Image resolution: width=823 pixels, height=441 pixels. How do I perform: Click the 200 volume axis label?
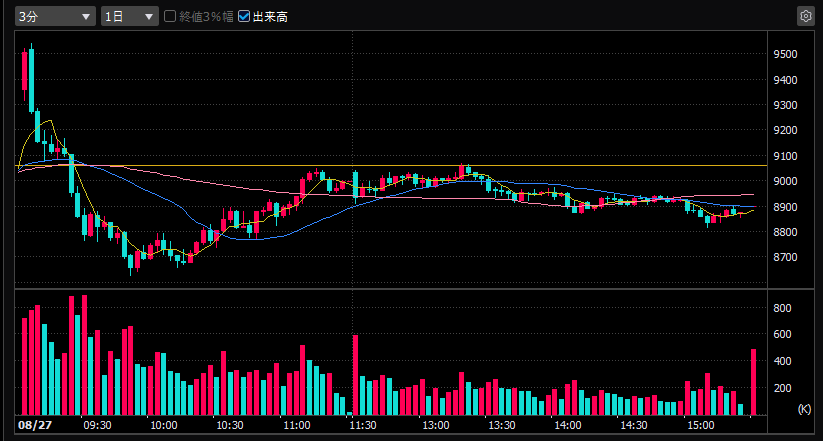(782, 388)
